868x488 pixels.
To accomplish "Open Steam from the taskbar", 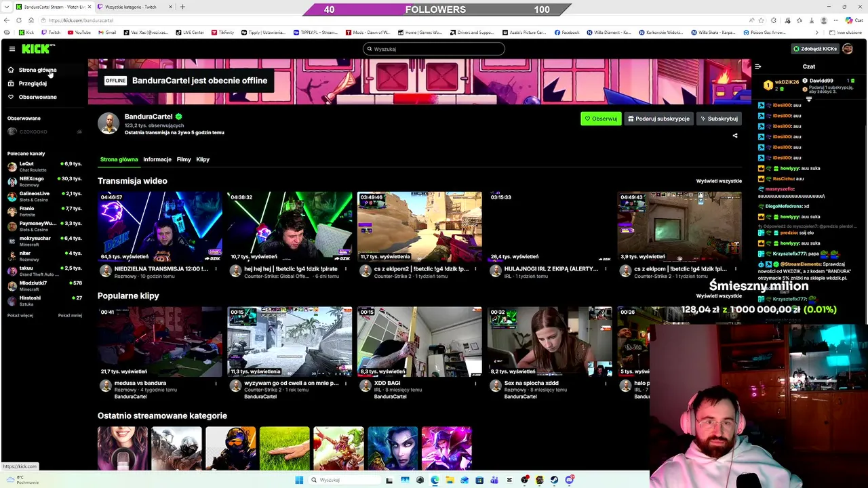I will pos(554,480).
